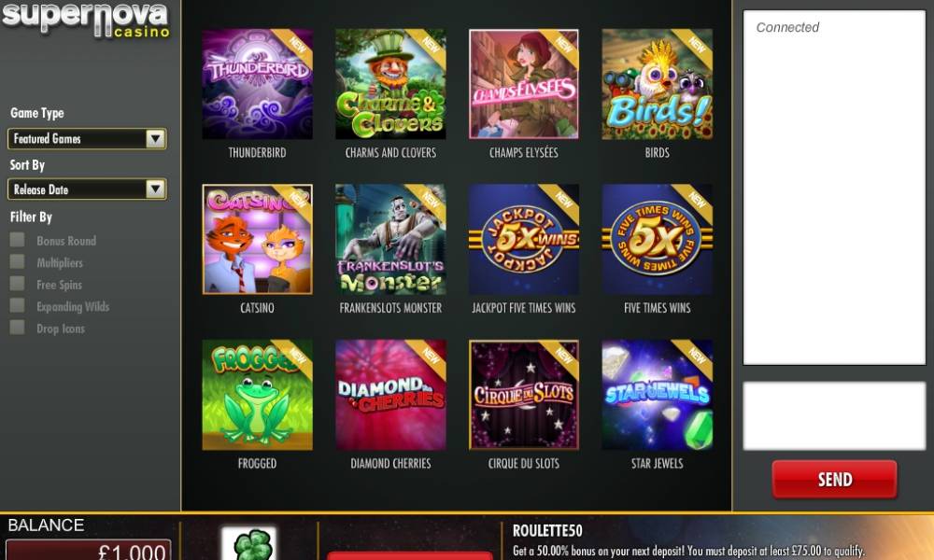934x560 pixels.
Task: Enable the Bonus Round filter checkbox
Action: 17,240
